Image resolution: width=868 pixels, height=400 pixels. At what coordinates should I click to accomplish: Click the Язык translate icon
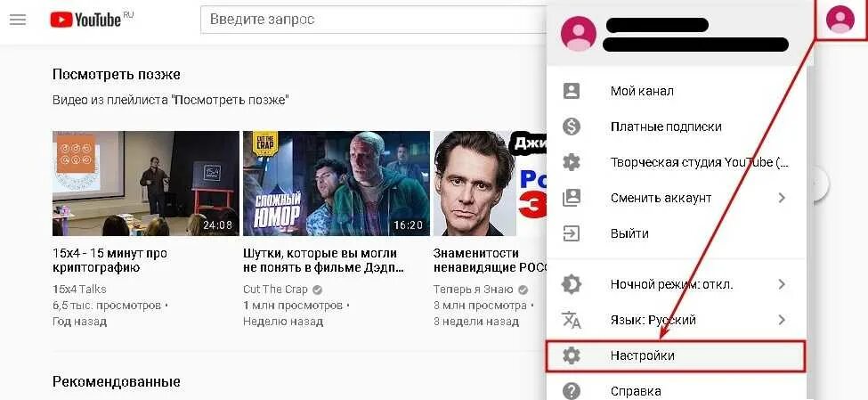[571, 320]
